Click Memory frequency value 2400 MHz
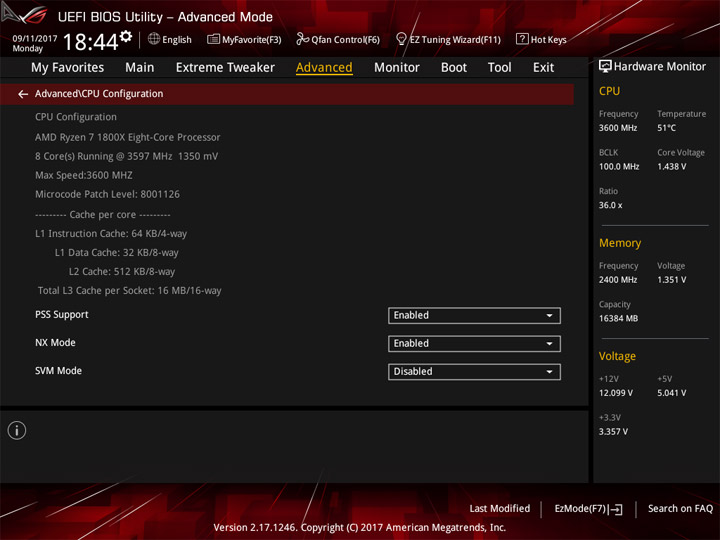The height and width of the screenshot is (540, 720). click(618, 280)
